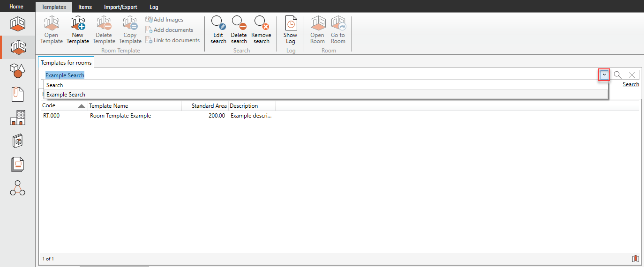Open the paperclip document sidebar icon

point(18,94)
